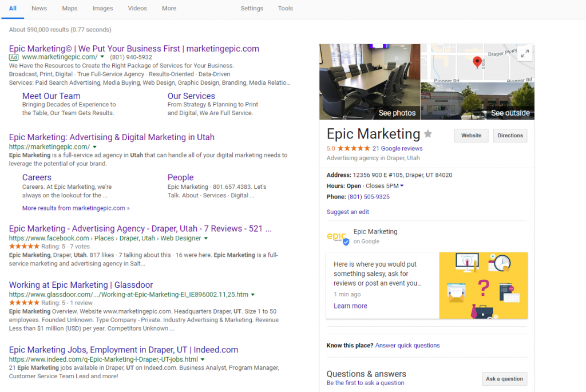Click the 'Rating: 5 - 1 review' text
The height and width of the screenshot is (392, 586).
point(66,303)
